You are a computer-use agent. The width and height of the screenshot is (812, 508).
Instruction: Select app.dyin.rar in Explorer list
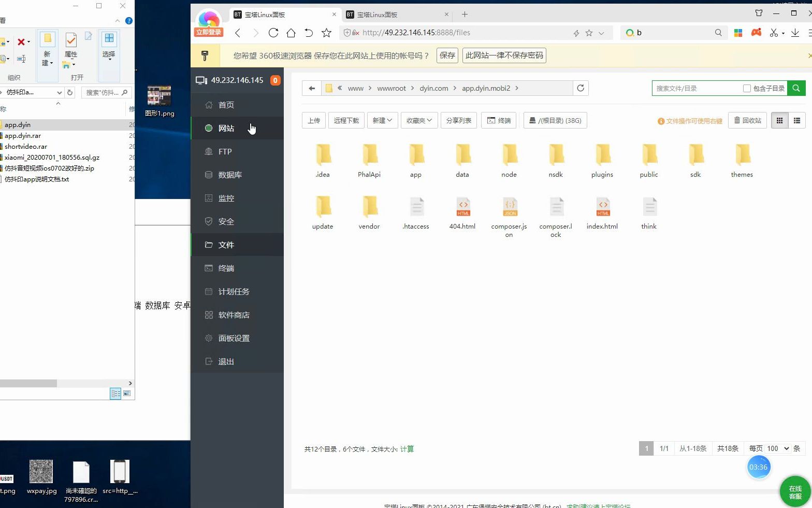(23, 136)
